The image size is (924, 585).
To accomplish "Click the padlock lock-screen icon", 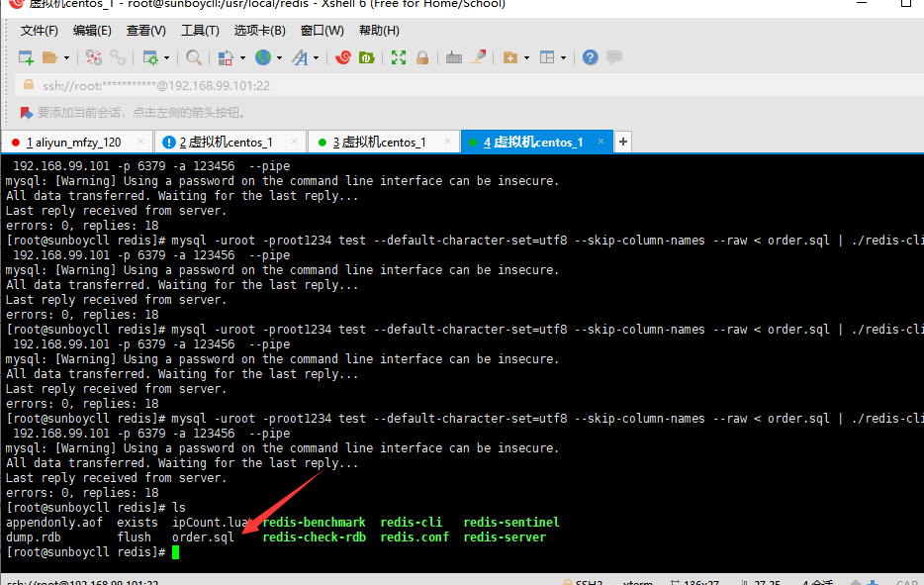I will [421, 57].
